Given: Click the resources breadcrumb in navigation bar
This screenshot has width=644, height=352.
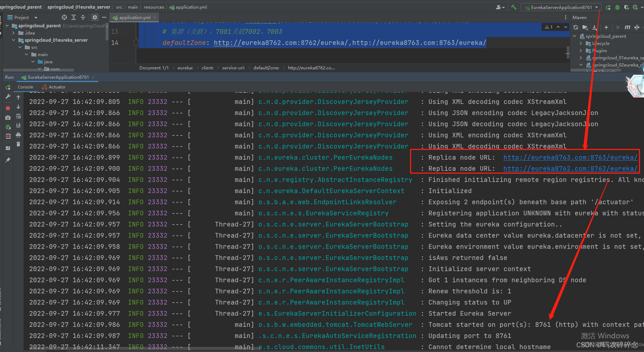Looking at the screenshot, I should [x=154, y=7].
